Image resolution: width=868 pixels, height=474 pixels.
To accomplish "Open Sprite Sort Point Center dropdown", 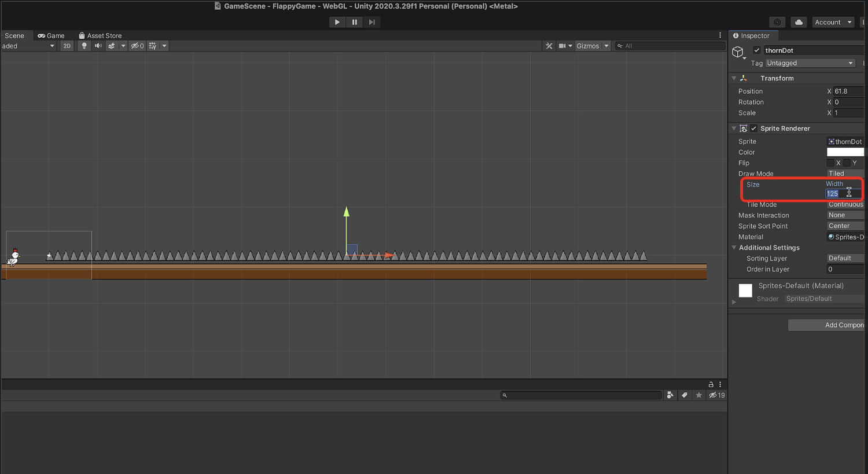I will tap(845, 226).
